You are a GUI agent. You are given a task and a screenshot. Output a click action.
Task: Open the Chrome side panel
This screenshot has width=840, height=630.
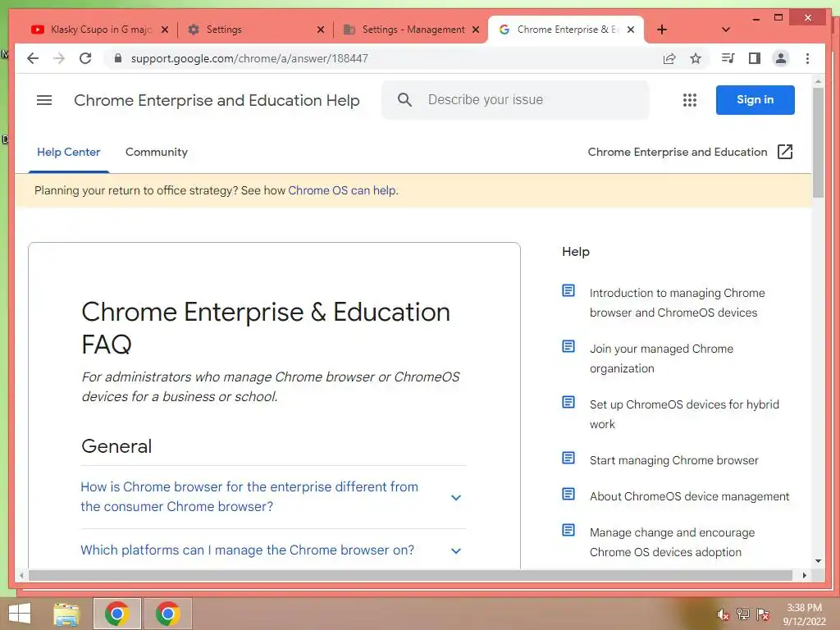point(755,58)
